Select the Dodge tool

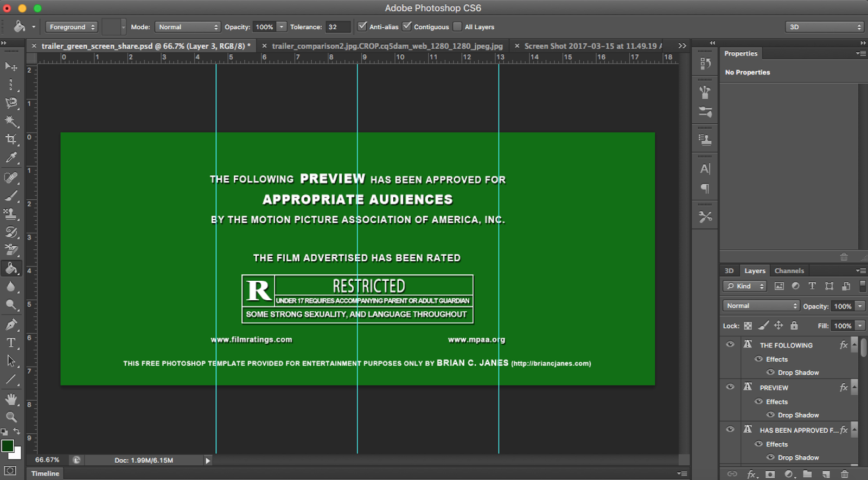11,305
